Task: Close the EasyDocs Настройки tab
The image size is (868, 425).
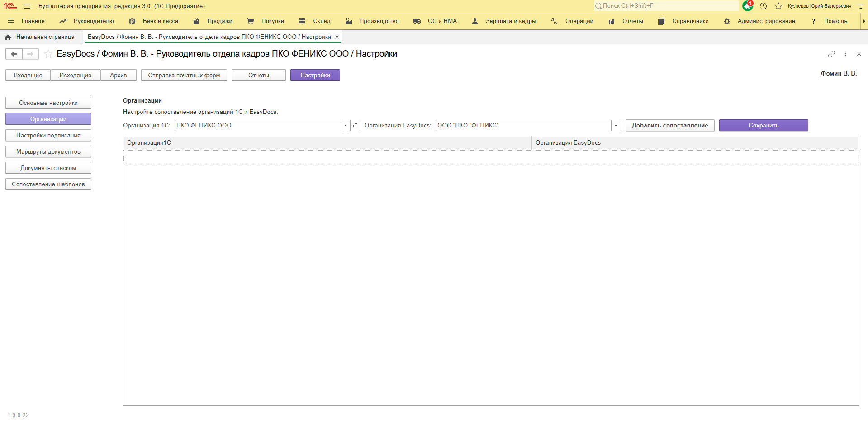Action: [x=337, y=37]
